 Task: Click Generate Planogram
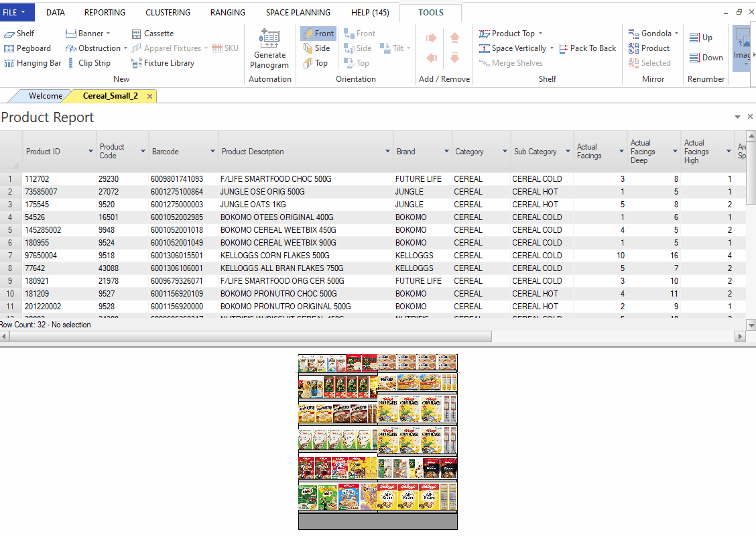(x=269, y=49)
